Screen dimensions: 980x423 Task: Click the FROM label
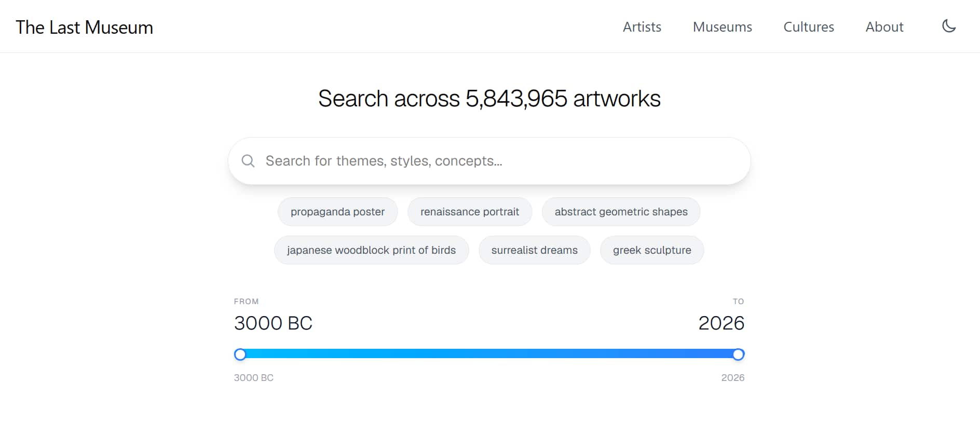(246, 302)
